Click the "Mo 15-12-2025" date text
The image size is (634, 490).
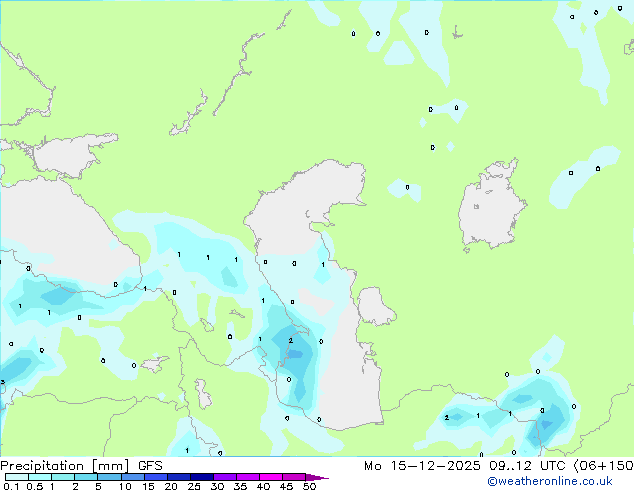[x=422, y=466]
